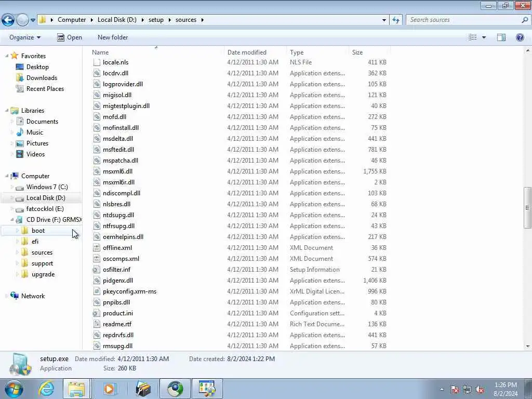532x399 pixels.
Task: Click the icon of offline.xml
Action: point(97,248)
